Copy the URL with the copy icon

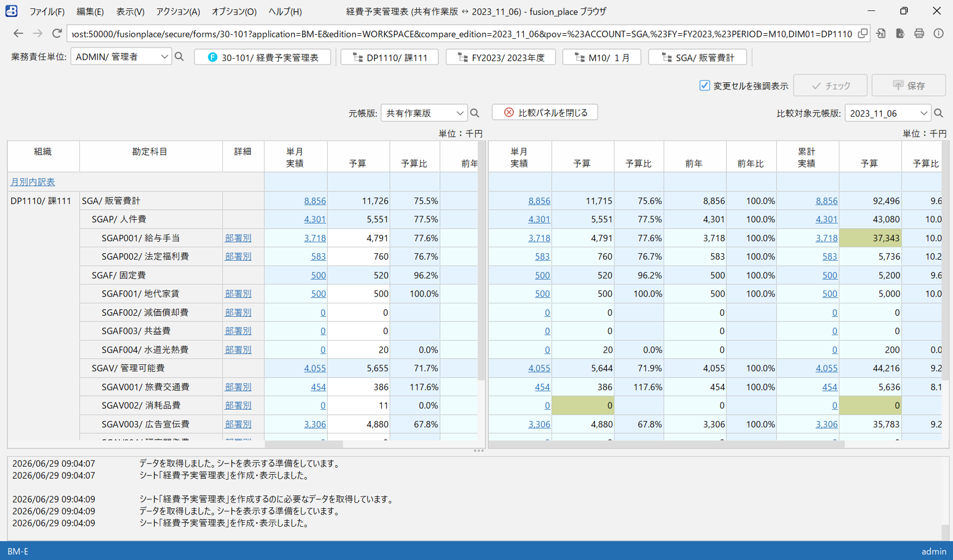(x=863, y=34)
